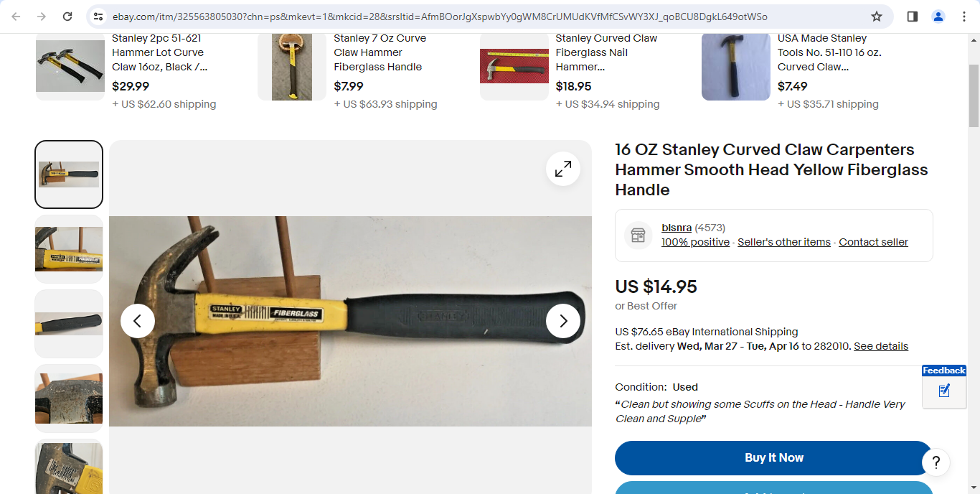Open Chrome profile avatar menu
The image size is (980, 494).
tap(938, 17)
